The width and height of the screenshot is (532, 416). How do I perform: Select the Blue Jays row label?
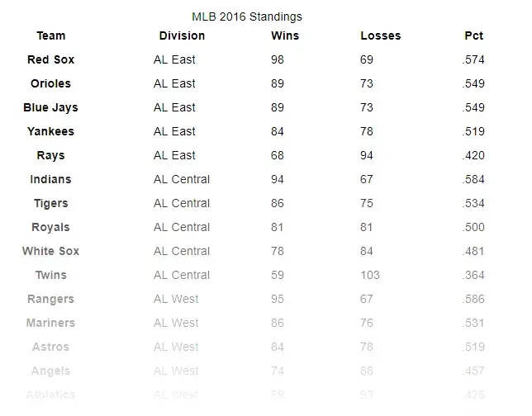51,108
